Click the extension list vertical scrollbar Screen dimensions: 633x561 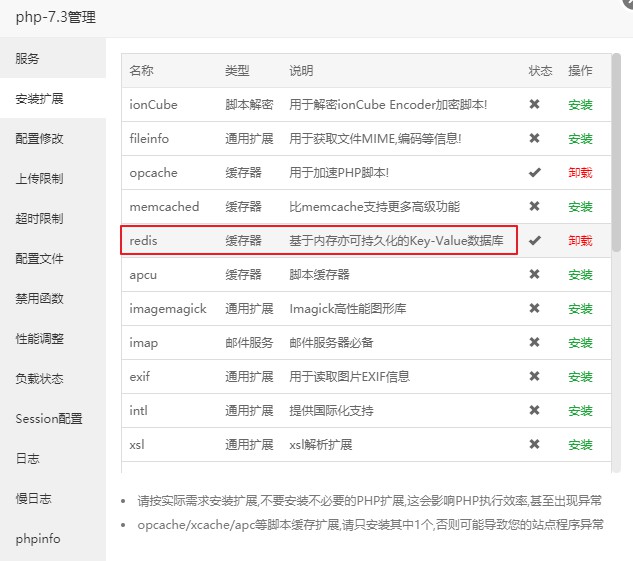click(x=616, y=153)
